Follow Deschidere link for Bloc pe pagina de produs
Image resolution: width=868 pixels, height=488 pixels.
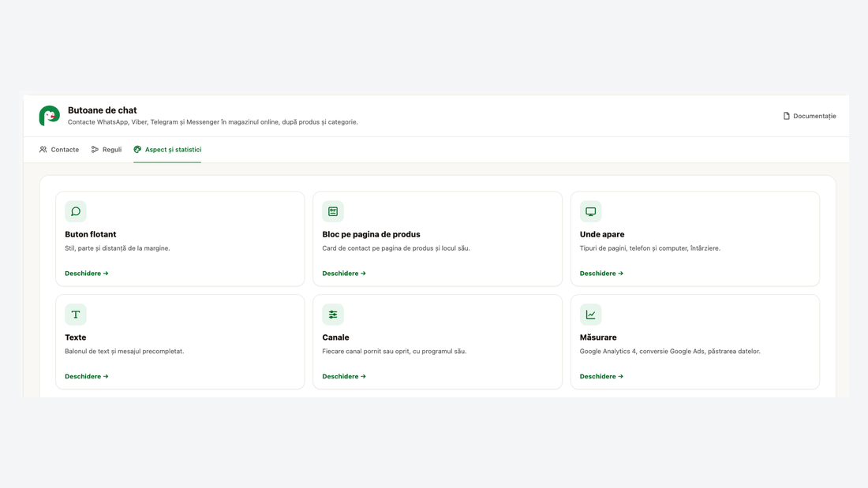(344, 274)
